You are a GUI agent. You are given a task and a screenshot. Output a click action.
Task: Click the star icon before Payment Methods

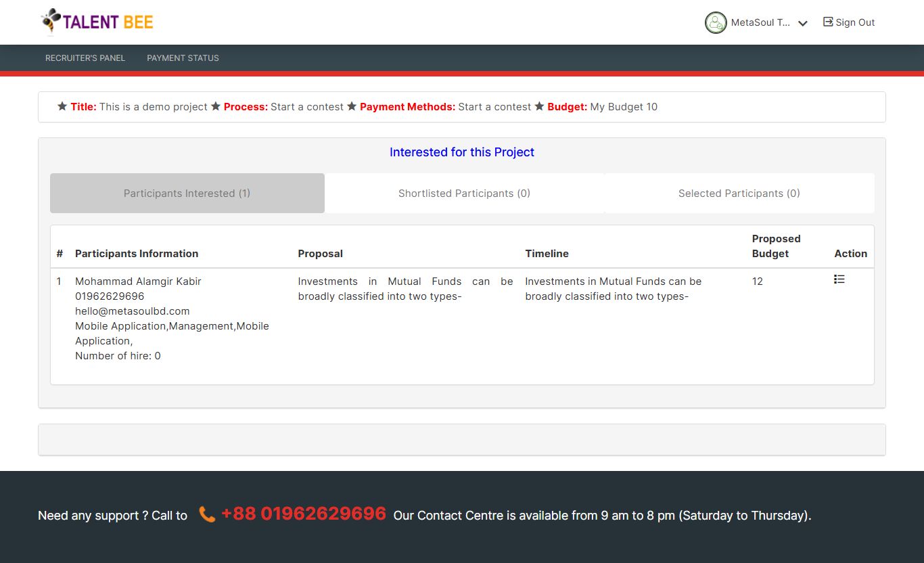352,107
